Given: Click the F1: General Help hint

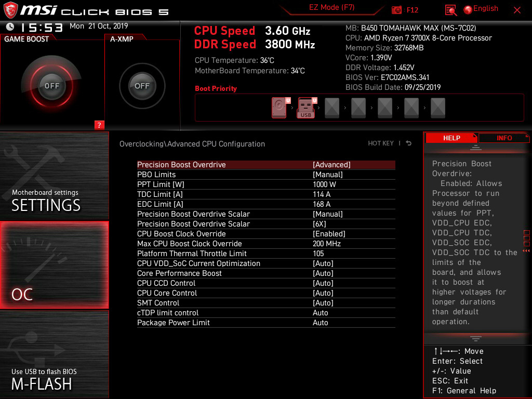Looking at the screenshot, I should pyautogui.click(x=464, y=391).
